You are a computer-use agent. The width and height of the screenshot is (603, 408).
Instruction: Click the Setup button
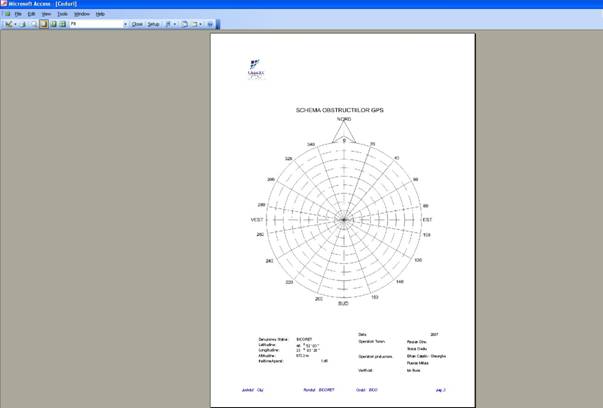pos(153,23)
